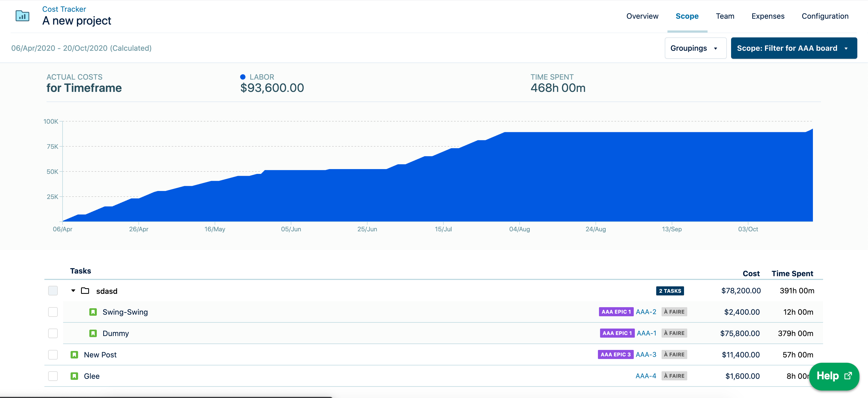Click the calculated timeframe date range text

pyautogui.click(x=81, y=48)
